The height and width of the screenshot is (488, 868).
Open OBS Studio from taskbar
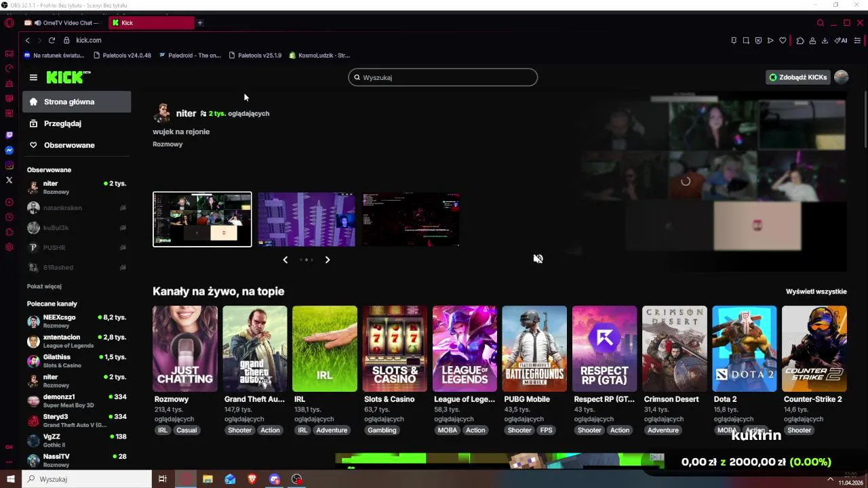297,479
